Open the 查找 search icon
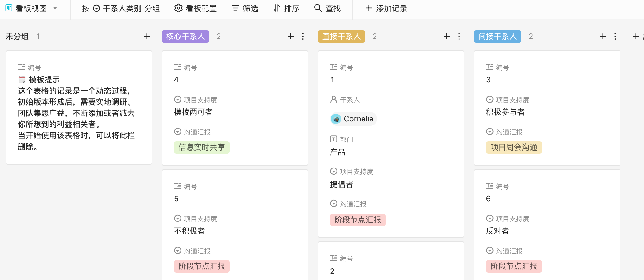 click(x=318, y=8)
